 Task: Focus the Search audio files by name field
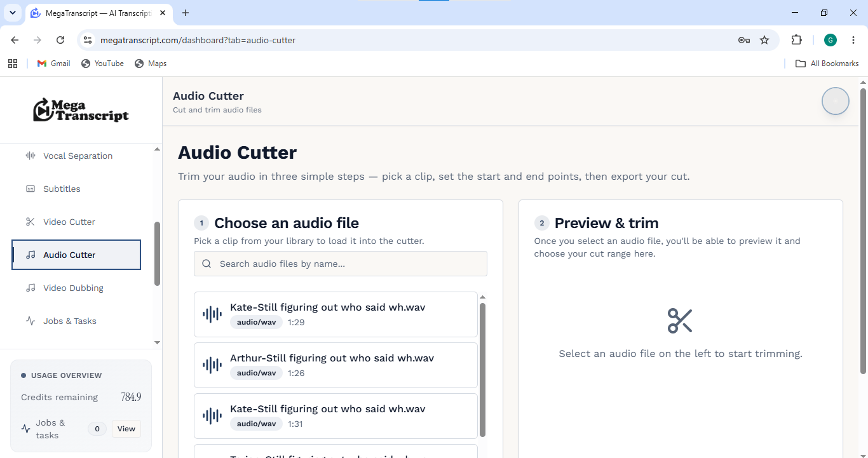point(341,264)
